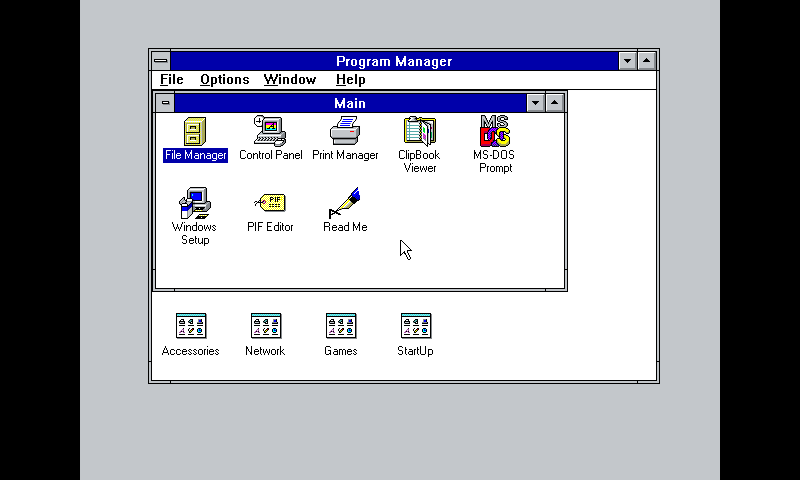Click the Windows Setup icon

point(195,204)
